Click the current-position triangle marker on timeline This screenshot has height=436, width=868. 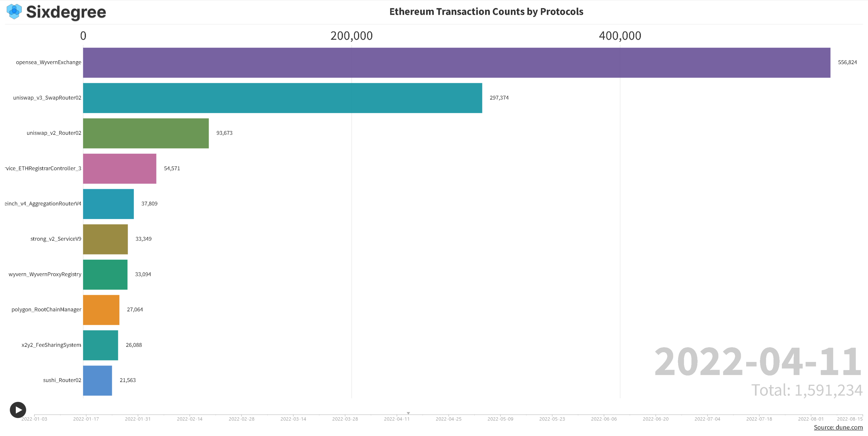[x=408, y=413]
